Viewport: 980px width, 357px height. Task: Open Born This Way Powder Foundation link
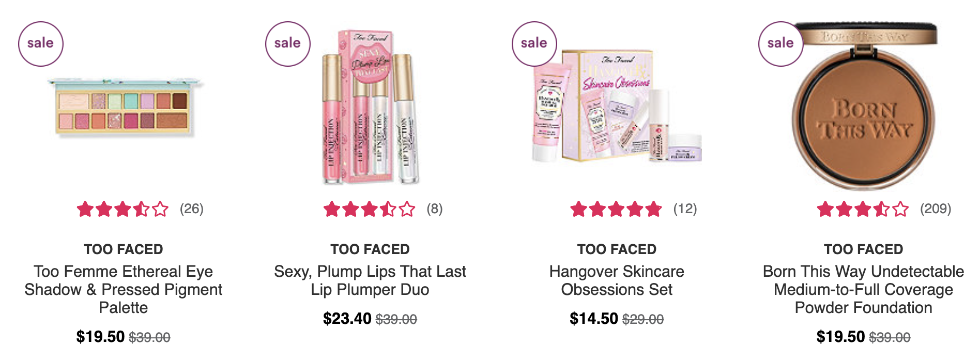point(864,289)
